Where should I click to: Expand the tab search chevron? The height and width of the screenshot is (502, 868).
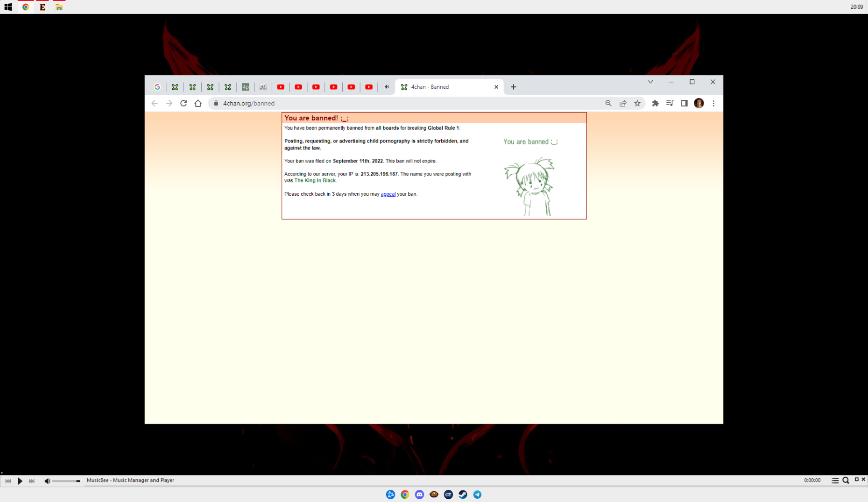[650, 82]
